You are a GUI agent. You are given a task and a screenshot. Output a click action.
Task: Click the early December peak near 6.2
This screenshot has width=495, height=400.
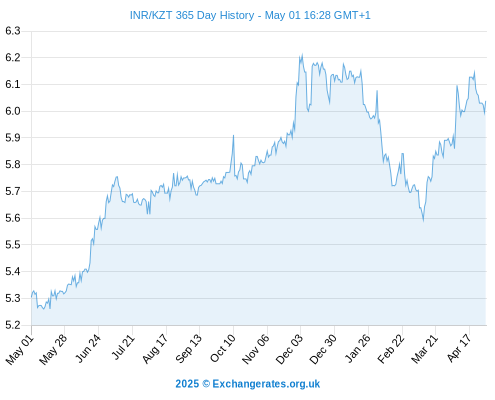[302, 55]
